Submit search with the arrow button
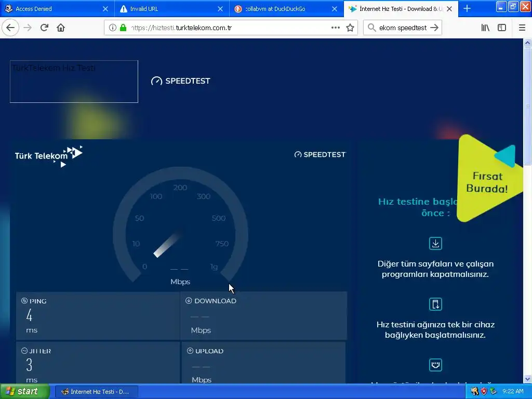Screen dimensions: 532x399 [x=434, y=28]
